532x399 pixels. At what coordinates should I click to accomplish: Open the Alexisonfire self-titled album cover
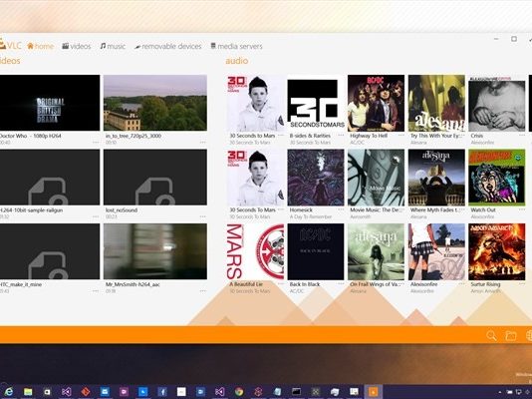click(x=436, y=252)
